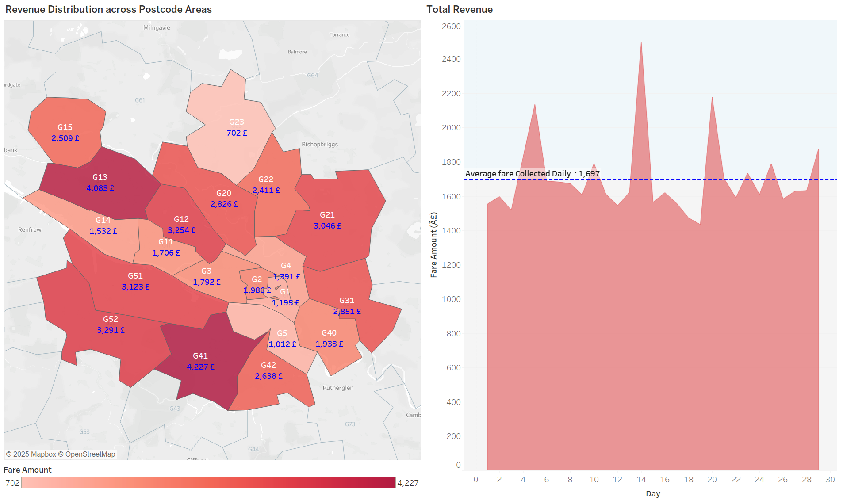
Task: Click the Fare Amount color gradient legend
Action: pos(208,483)
